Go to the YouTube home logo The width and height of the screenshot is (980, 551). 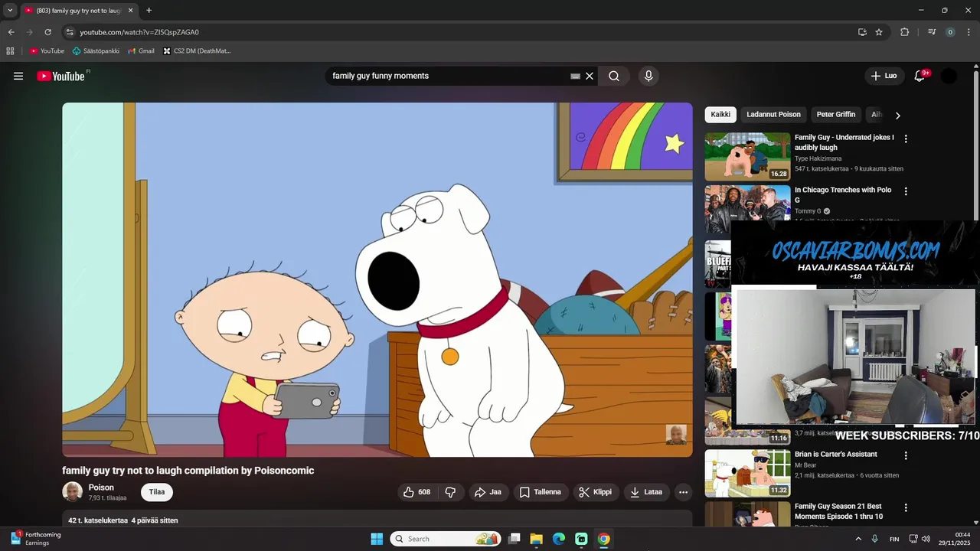point(61,76)
